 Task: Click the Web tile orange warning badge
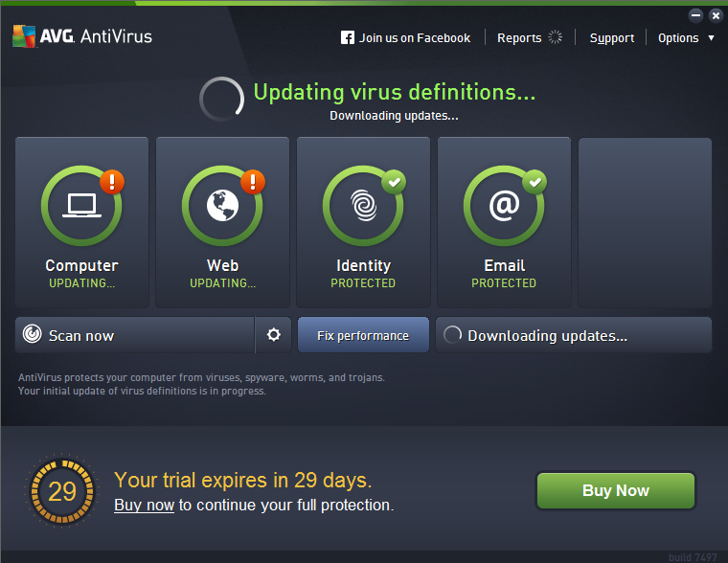tap(253, 182)
